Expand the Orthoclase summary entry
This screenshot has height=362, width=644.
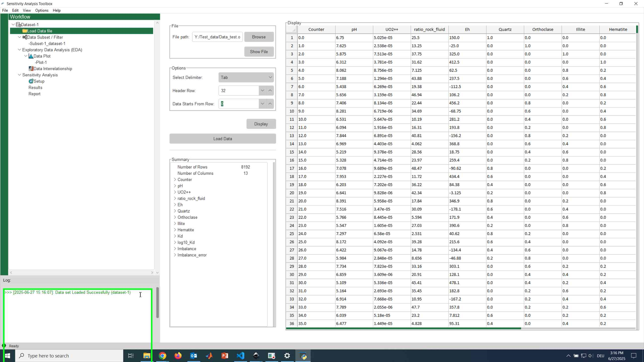(x=175, y=217)
